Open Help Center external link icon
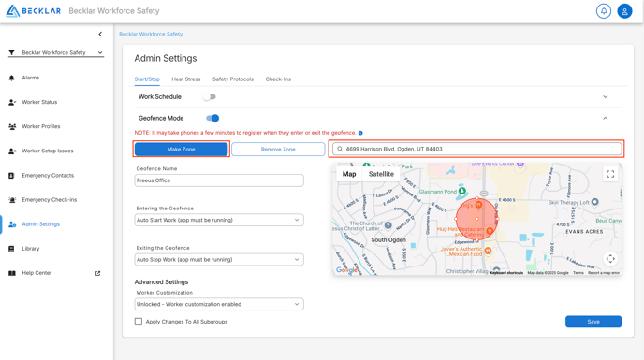The width and height of the screenshot is (644, 360). coord(97,273)
